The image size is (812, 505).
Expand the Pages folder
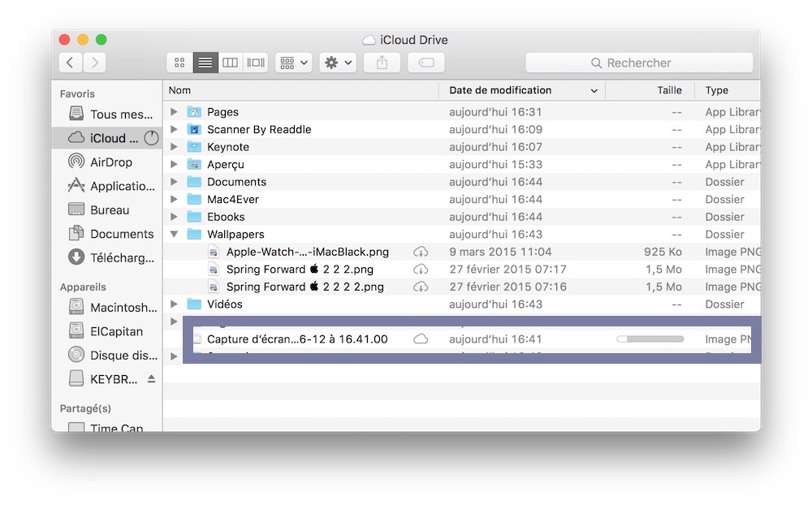point(174,112)
